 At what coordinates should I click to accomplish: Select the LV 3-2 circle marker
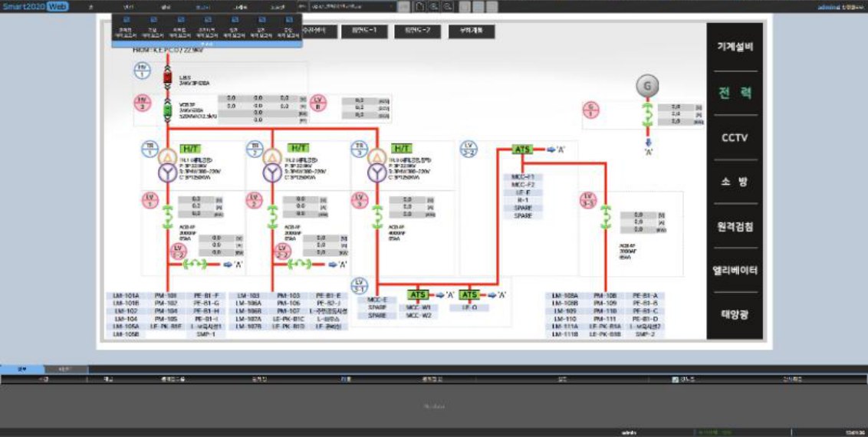pyautogui.click(x=469, y=149)
